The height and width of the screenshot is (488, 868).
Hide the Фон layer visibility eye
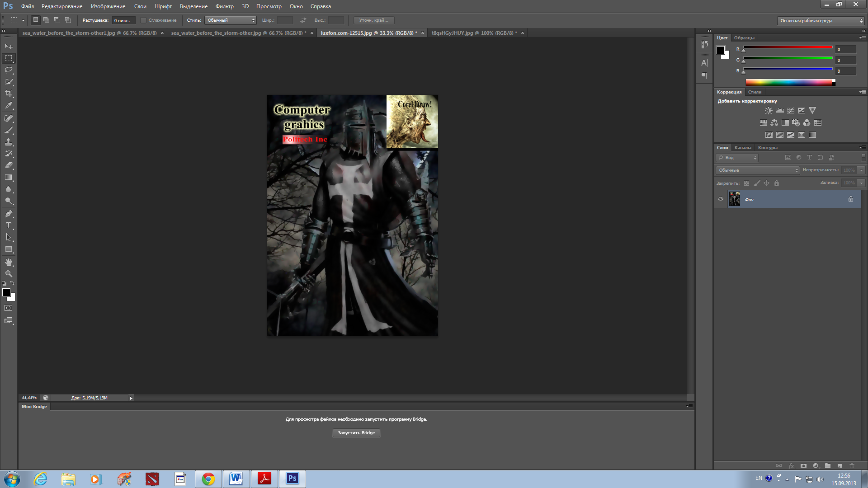point(721,199)
